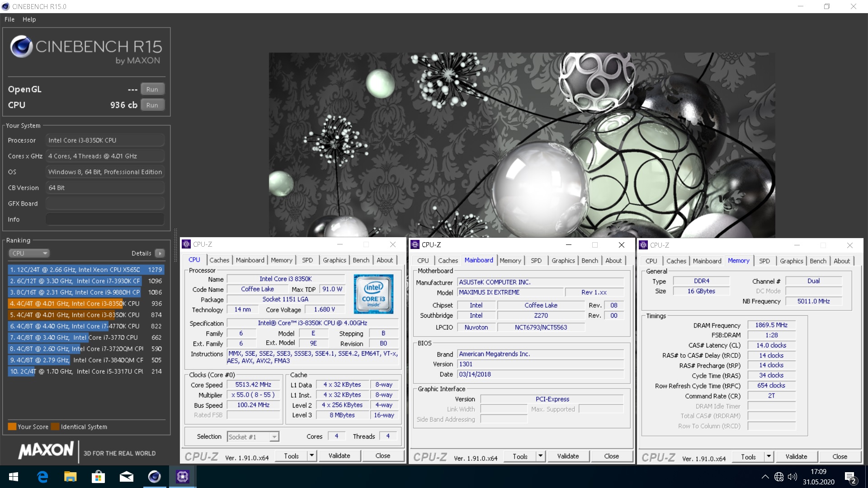The height and width of the screenshot is (488, 868).
Task: Open Graphics tab in first CPU-Z window
Action: tap(335, 260)
